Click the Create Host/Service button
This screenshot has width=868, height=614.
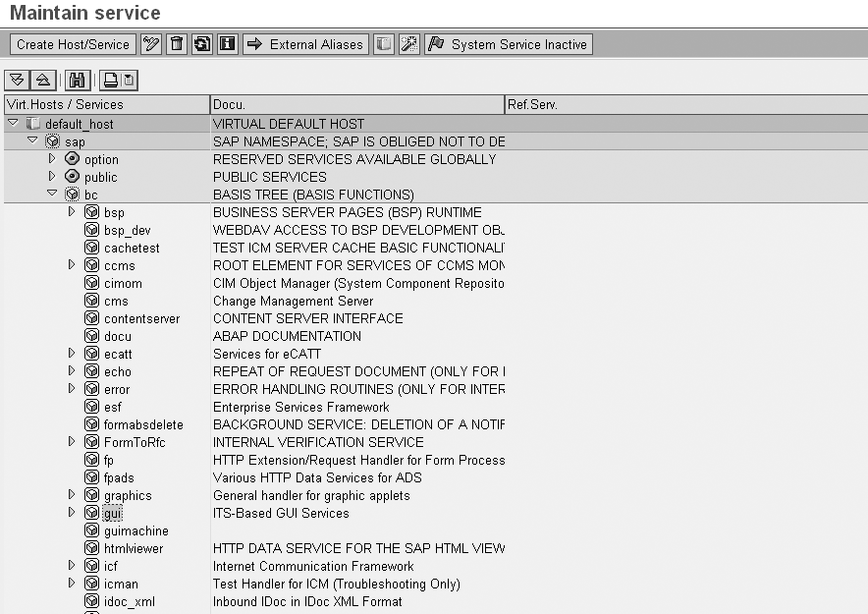point(73,44)
